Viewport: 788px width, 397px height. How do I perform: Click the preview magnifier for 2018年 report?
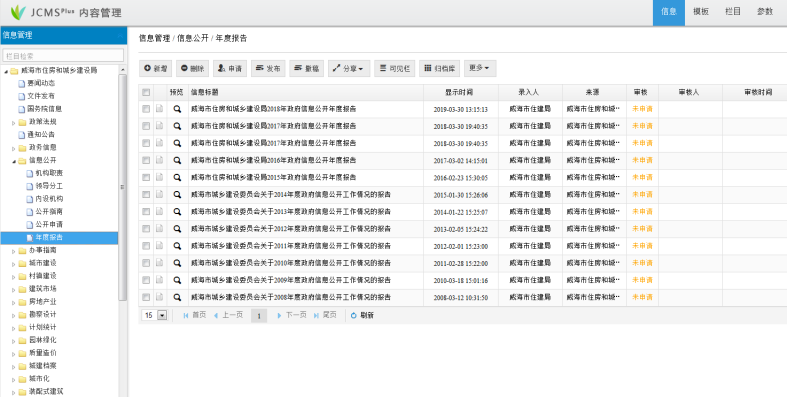click(x=177, y=109)
